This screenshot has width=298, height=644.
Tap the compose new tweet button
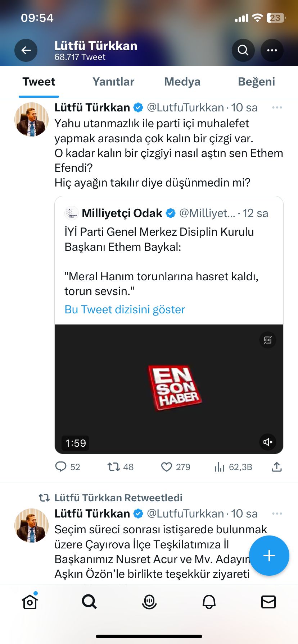pyautogui.click(x=269, y=556)
